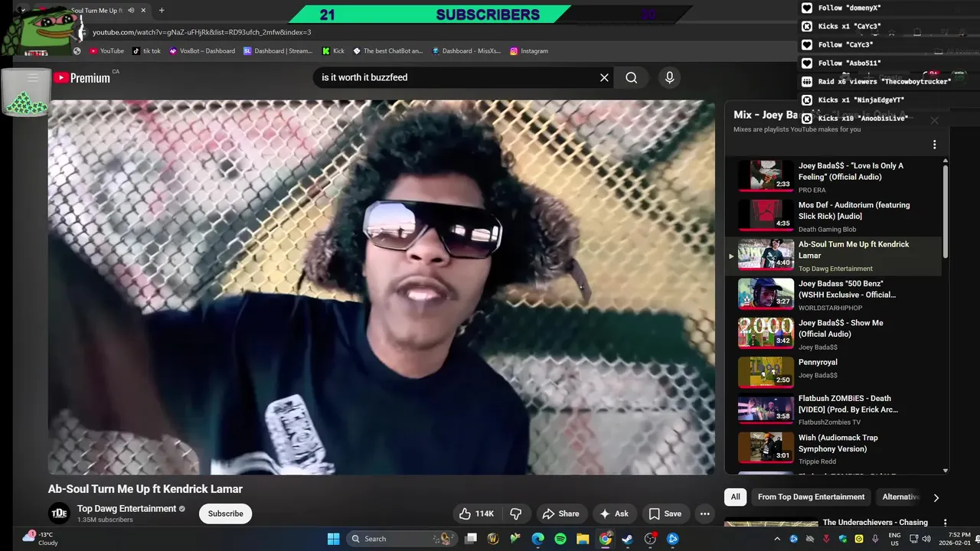Open File Explorer from the taskbar
This screenshot has height=551, width=980.
[583, 539]
